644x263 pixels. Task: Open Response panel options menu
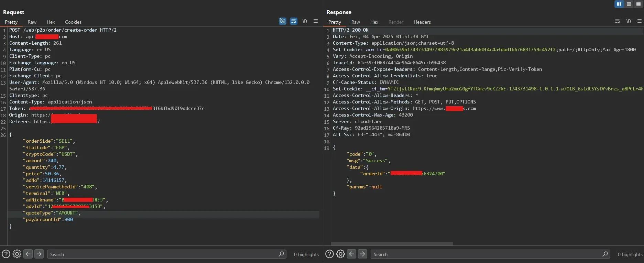640,21
